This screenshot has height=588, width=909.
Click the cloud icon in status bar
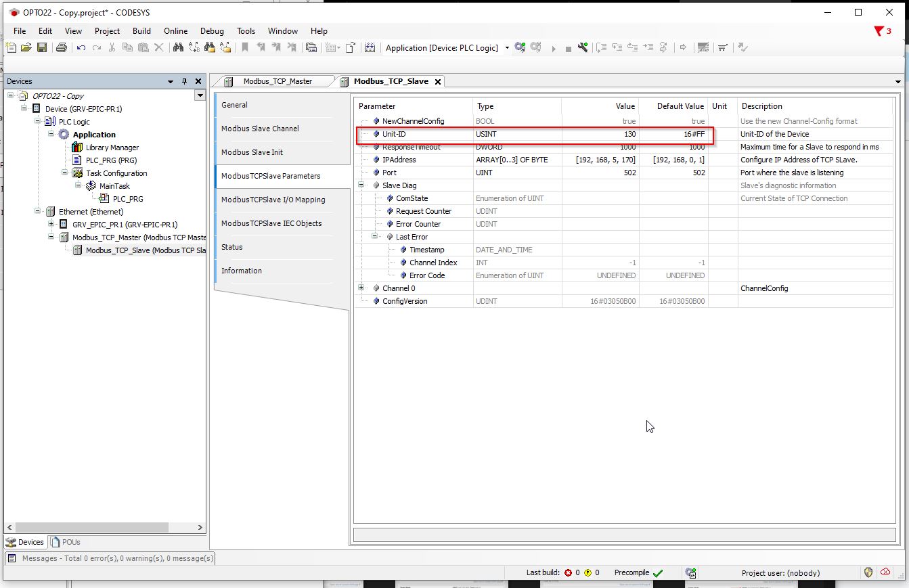885,572
